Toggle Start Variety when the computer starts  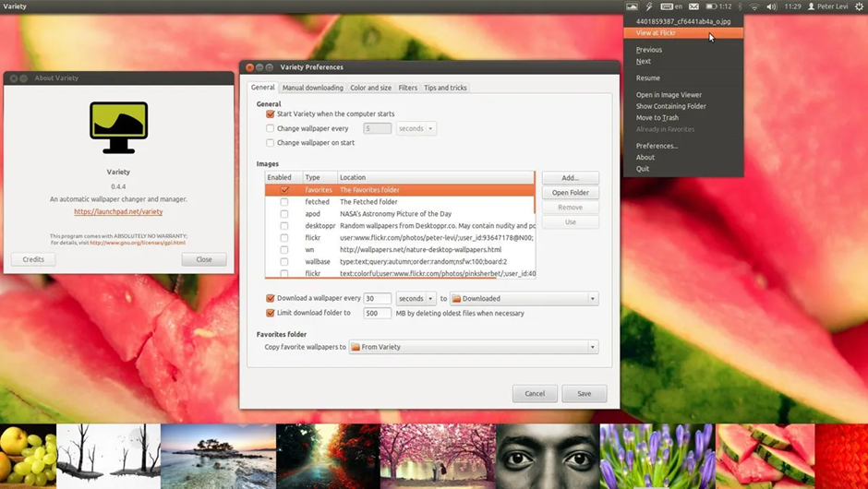coord(271,114)
